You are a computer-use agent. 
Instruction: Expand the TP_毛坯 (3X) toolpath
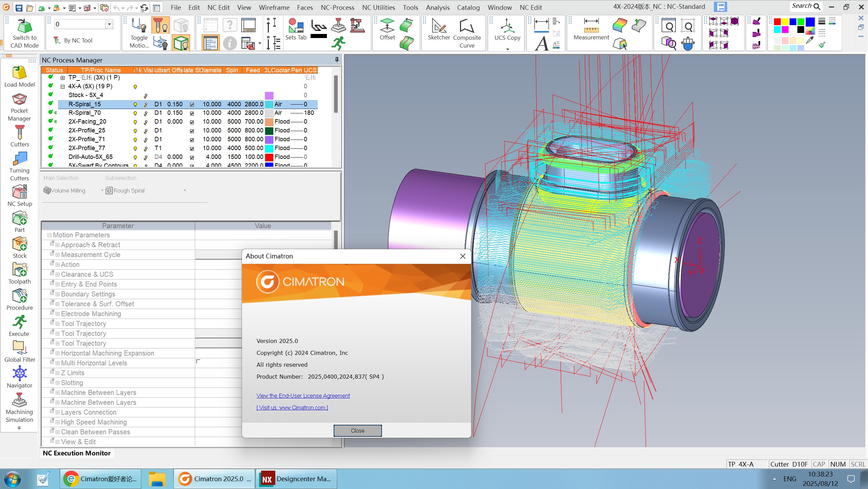pyautogui.click(x=62, y=78)
